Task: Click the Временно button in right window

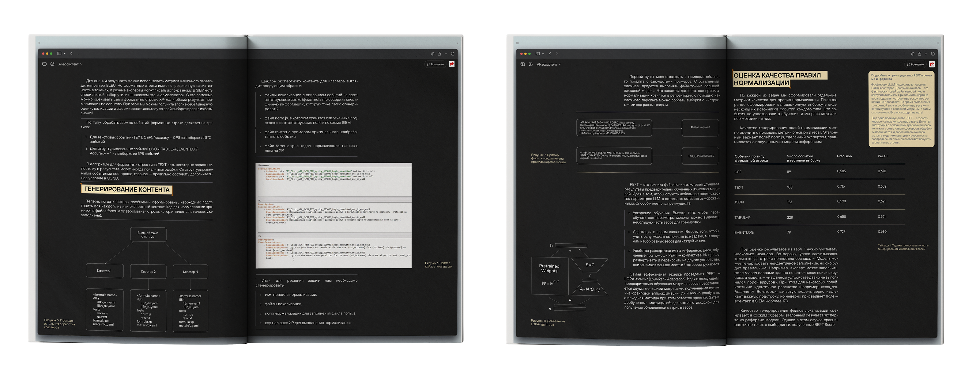Action: pyautogui.click(x=915, y=64)
